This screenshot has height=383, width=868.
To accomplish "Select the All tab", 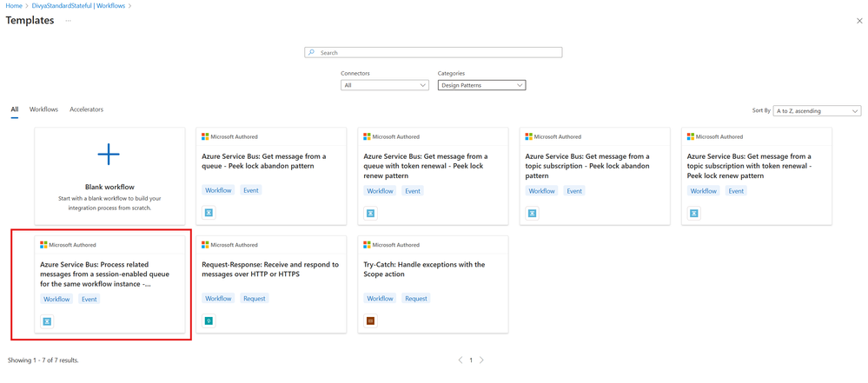I will [x=15, y=109].
